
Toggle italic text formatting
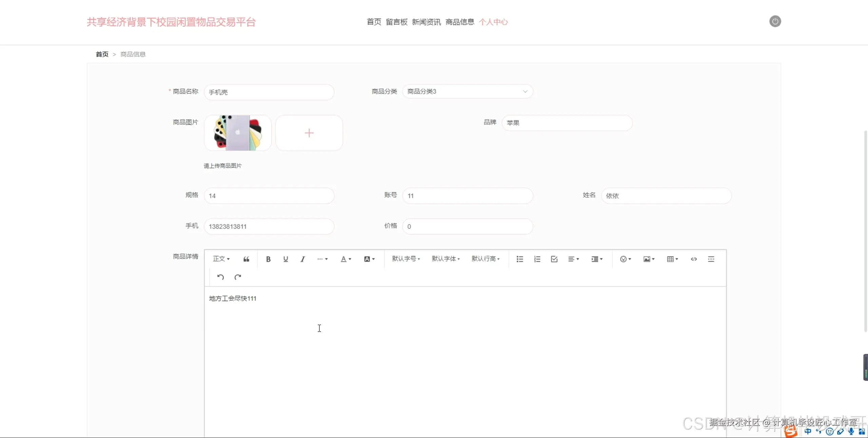303,259
